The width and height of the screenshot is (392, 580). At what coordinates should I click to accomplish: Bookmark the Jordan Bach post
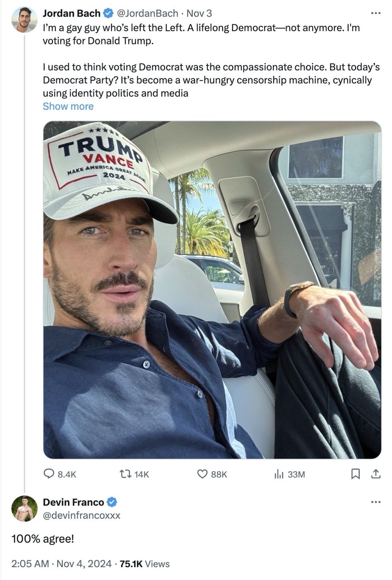click(355, 474)
